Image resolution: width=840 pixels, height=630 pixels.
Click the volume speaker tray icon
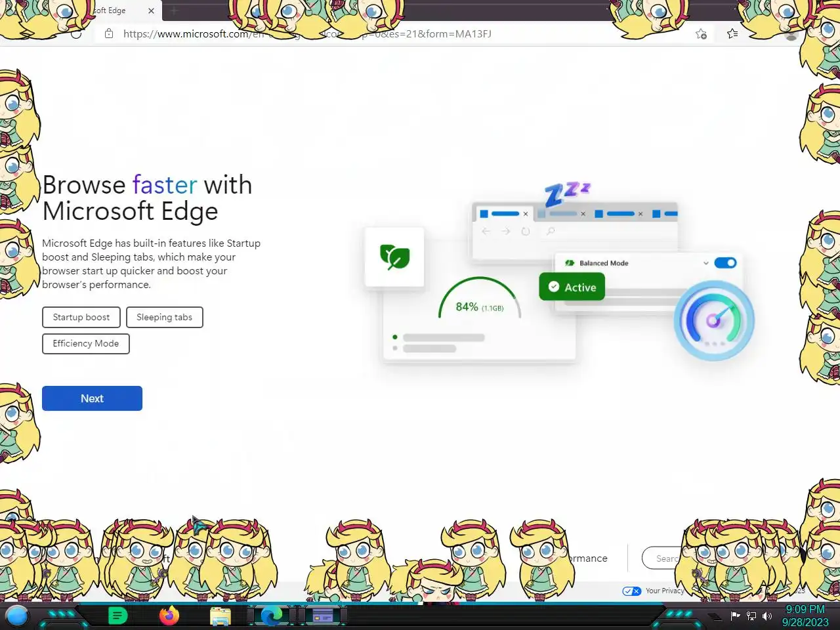tap(766, 616)
